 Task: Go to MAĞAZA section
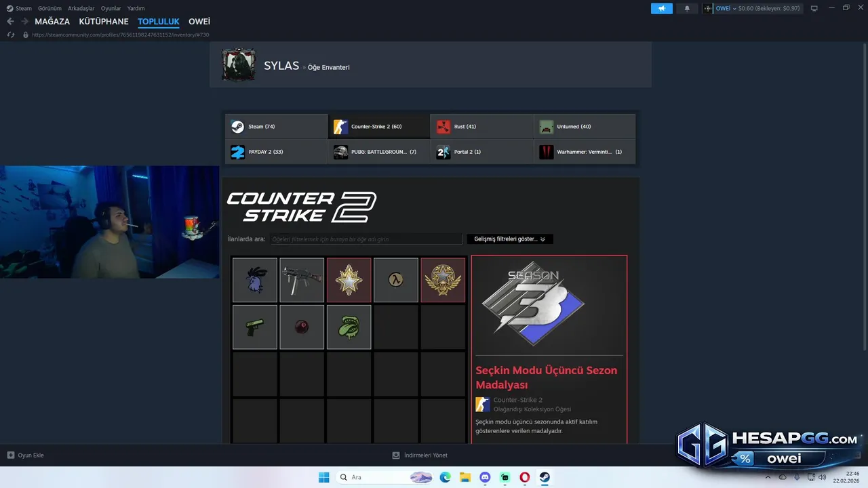(x=52, y=22)
